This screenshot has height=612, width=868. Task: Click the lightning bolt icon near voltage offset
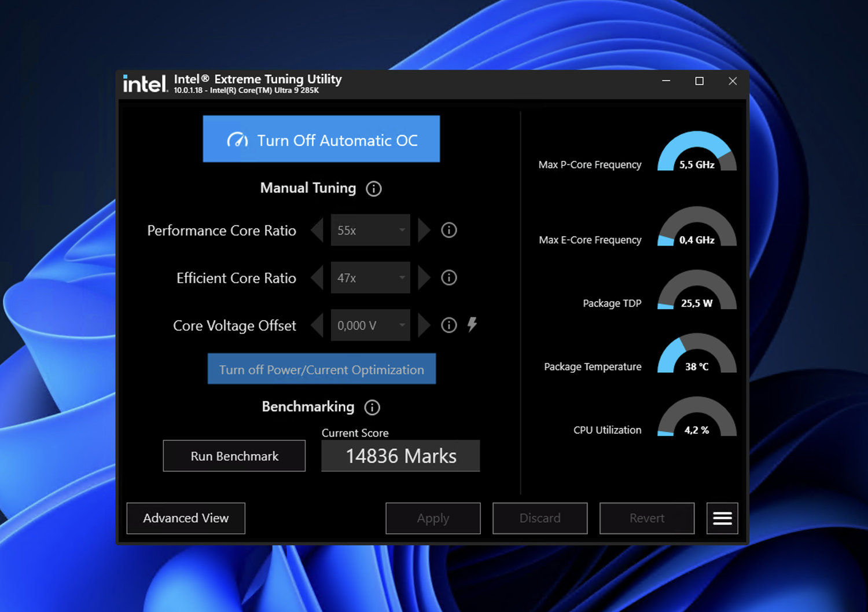point(472,325)
